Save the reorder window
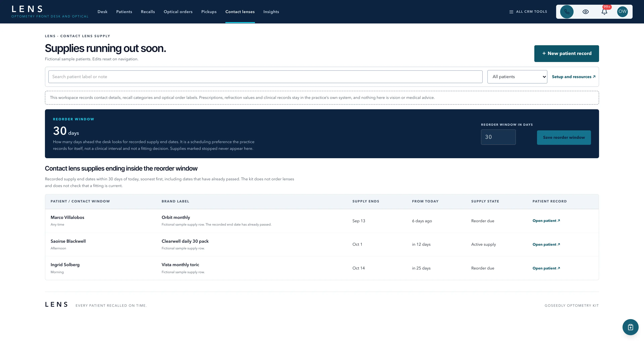 [x=564, y=137]
